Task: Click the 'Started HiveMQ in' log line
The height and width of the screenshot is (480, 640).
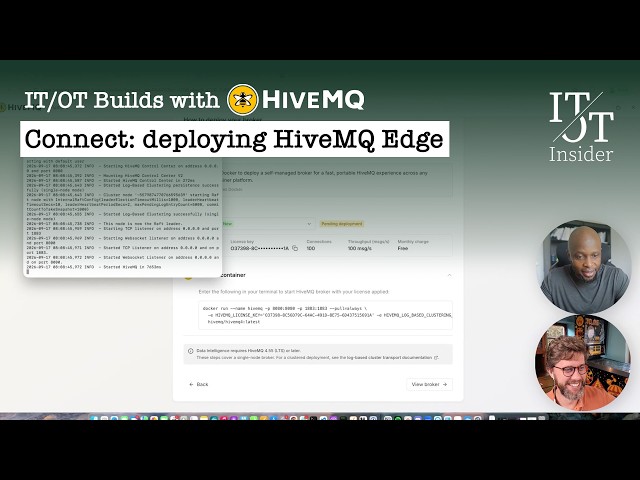Action: tap(94, 267)
